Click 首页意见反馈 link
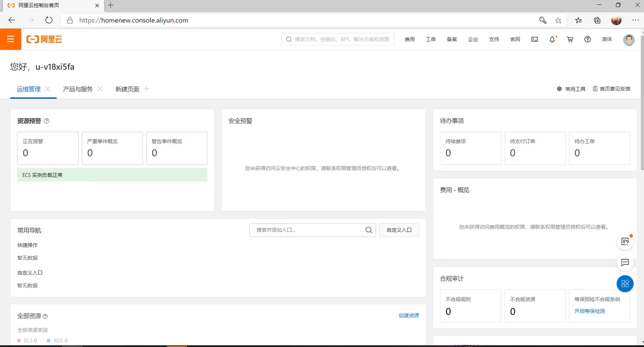Image resolution: width=644 pixels, height=347 pixels. pos(611,89)
